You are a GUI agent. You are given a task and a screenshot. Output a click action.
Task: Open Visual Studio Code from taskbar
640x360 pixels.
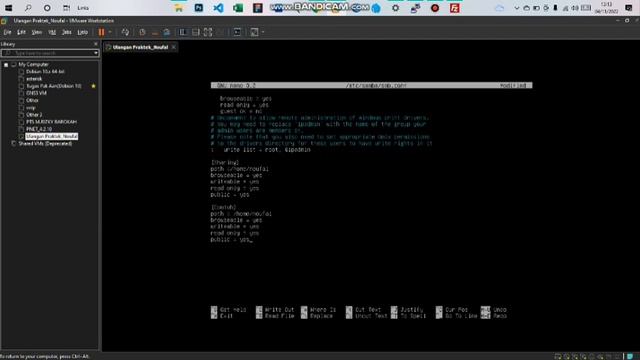[x=218, y=8]
